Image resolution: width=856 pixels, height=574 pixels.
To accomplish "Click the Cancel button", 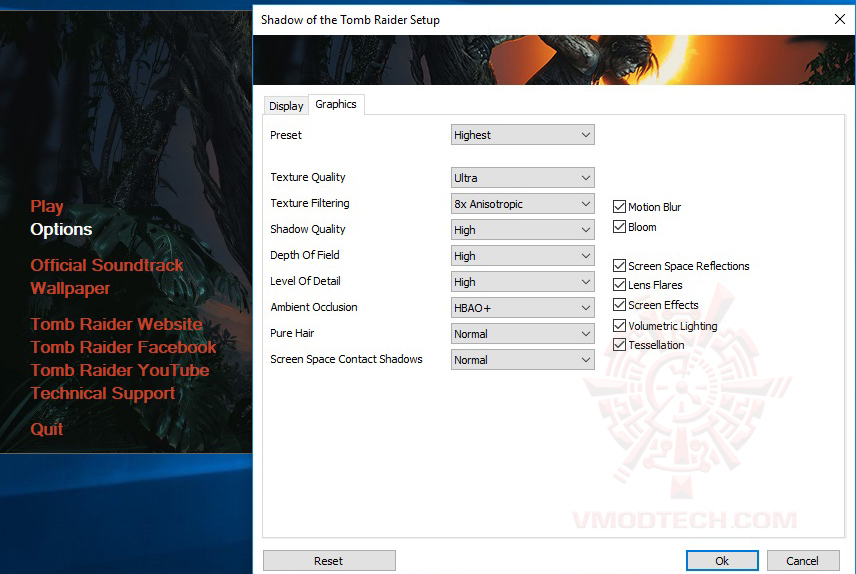I will 802,561.
